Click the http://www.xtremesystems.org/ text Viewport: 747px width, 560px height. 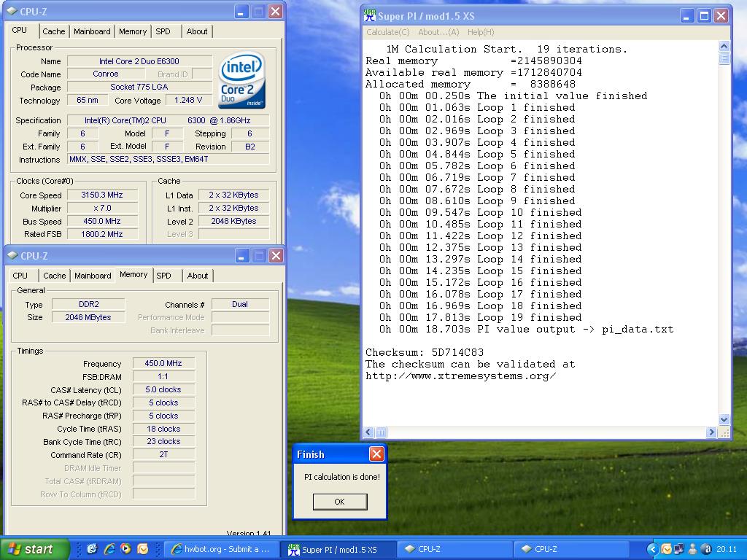(461, 376)
